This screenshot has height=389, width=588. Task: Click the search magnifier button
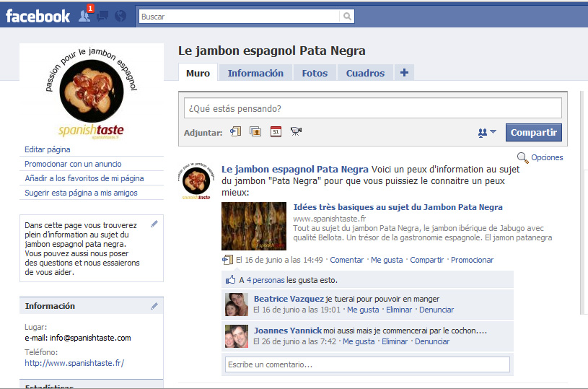347,16
